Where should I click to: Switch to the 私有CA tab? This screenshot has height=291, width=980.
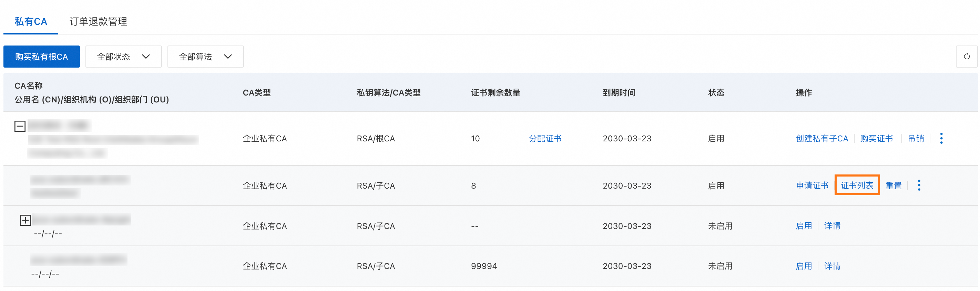[31, 21]
